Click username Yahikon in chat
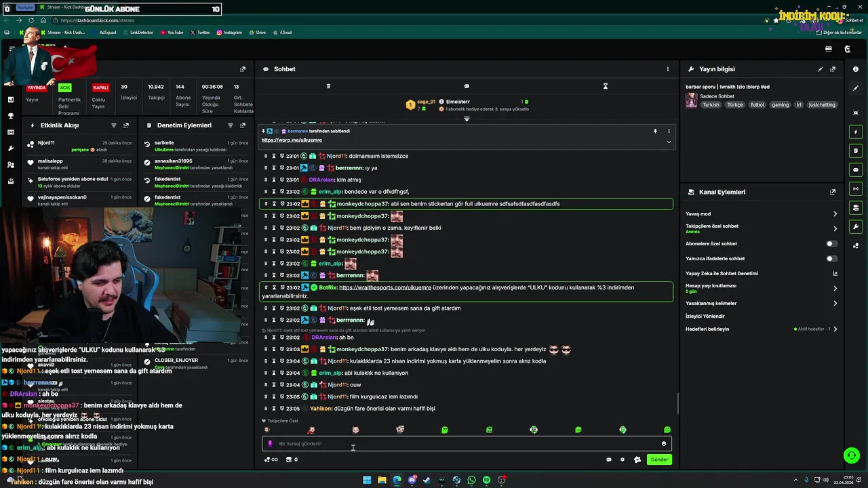Screen dimensions: 868x488 [x=321, y=409]
